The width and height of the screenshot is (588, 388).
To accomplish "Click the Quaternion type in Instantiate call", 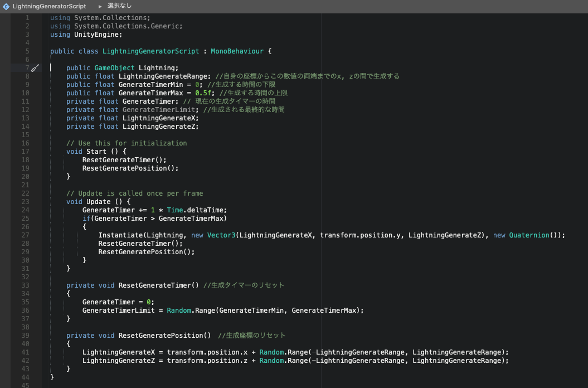I will (x=529, y=235).
